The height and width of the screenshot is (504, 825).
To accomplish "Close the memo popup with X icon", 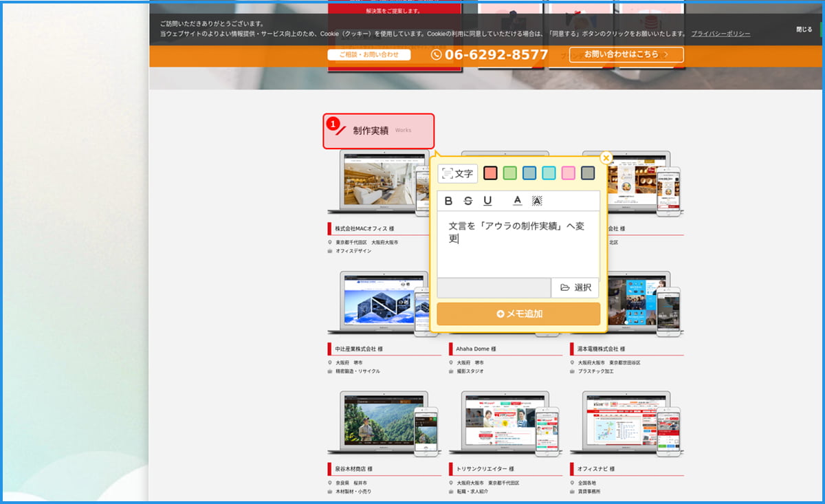I will pyautogui.click(x=606, y=158).
